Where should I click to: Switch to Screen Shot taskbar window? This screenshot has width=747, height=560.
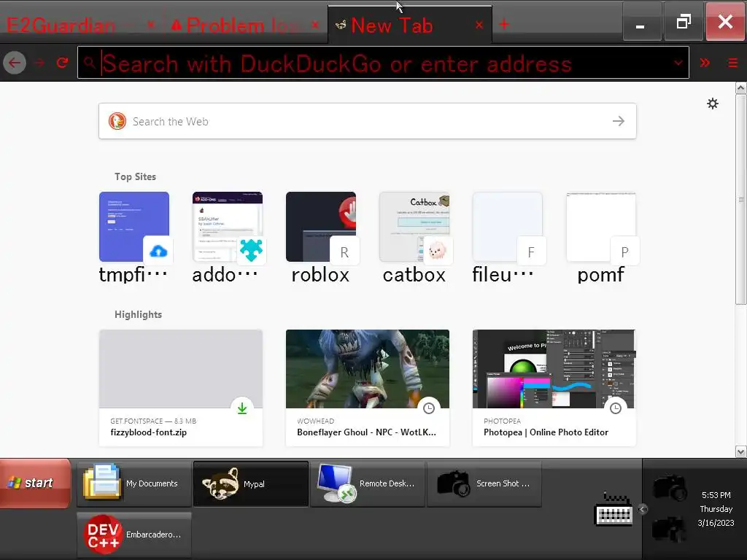pos(484,483)
